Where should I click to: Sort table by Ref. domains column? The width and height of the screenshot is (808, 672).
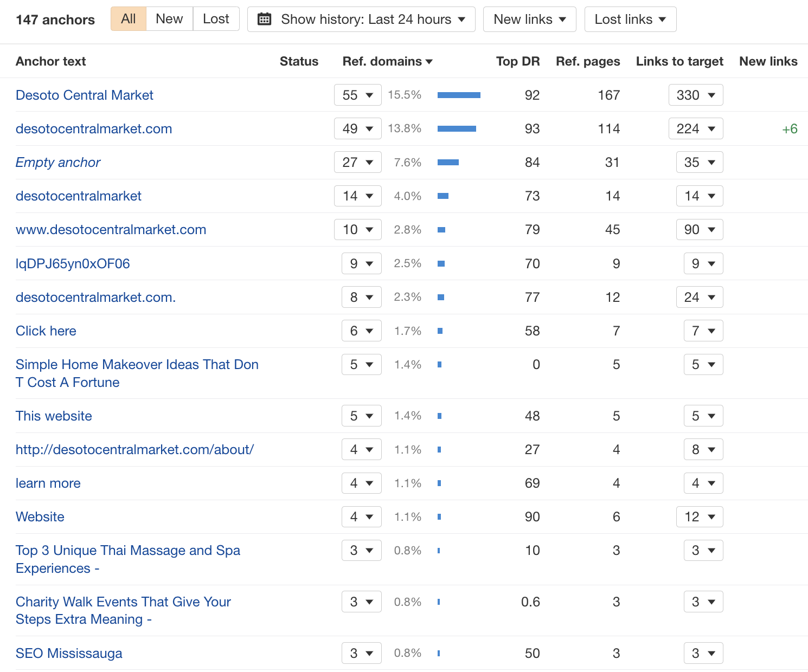tap(387, 61)
